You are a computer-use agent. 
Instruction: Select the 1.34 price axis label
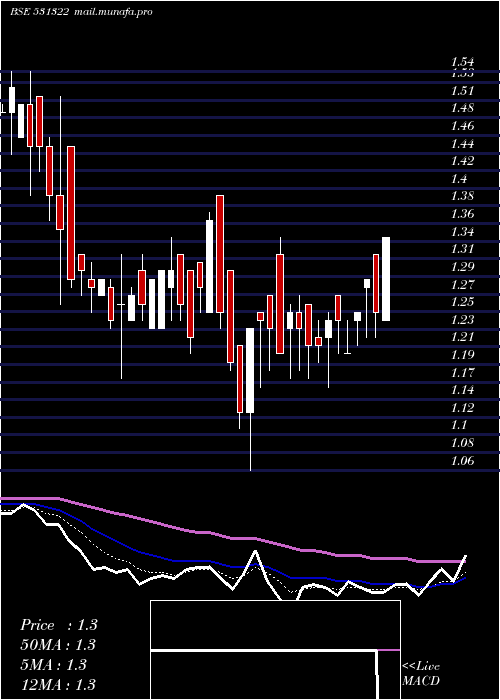pos(462,232)
